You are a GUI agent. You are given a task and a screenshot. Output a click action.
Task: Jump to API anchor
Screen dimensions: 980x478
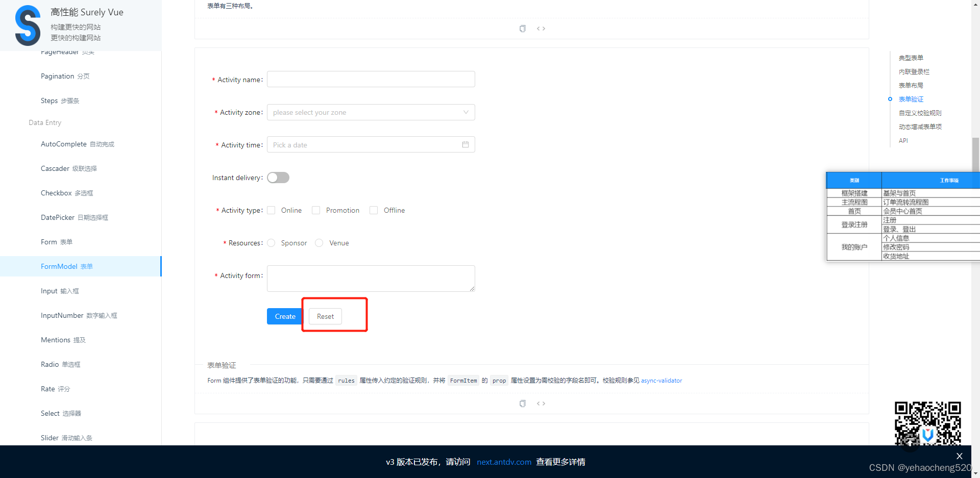coord(903,140)
